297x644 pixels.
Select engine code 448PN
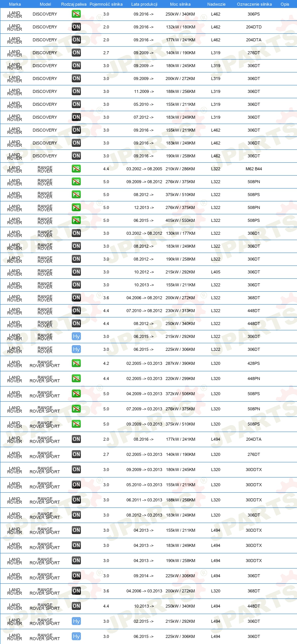(254, 379)
